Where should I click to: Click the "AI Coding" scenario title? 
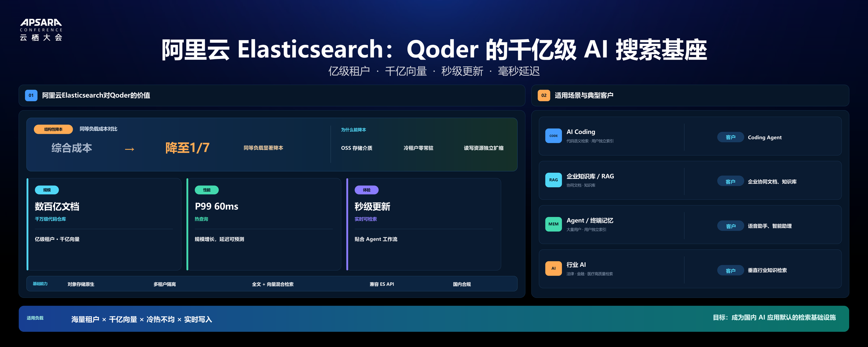pos(581,132)
